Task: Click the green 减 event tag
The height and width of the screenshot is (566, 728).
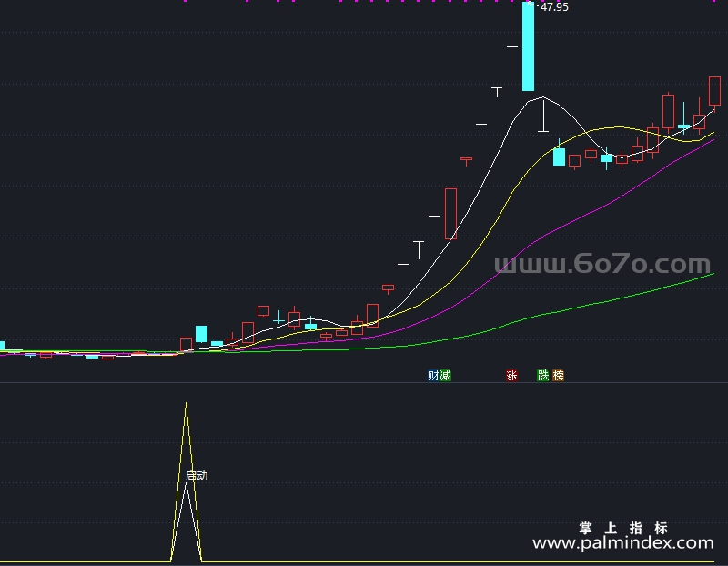Action: point(445,375)
